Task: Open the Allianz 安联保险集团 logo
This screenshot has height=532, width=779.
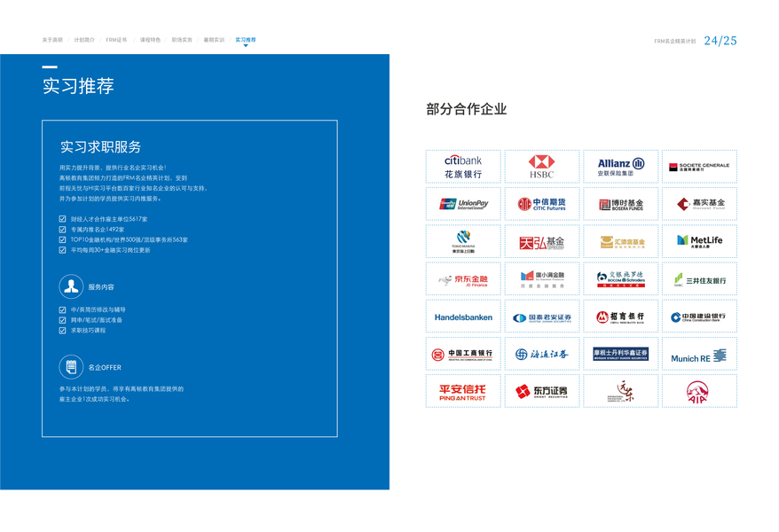Action: click(620, 167)
